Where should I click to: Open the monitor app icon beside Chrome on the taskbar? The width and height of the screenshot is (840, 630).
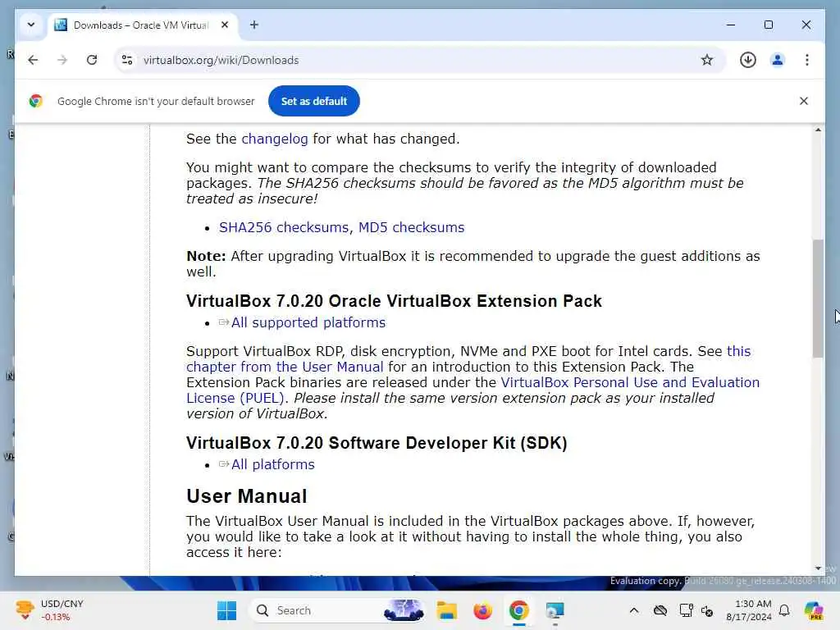point(555,610)
